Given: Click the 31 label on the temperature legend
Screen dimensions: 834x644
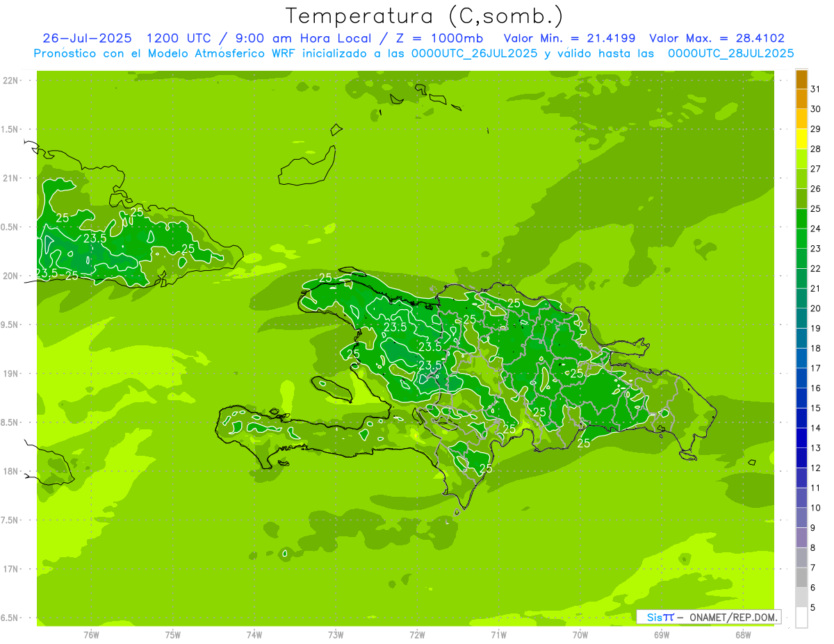Looking at the screenshot, I should point(815,89).
